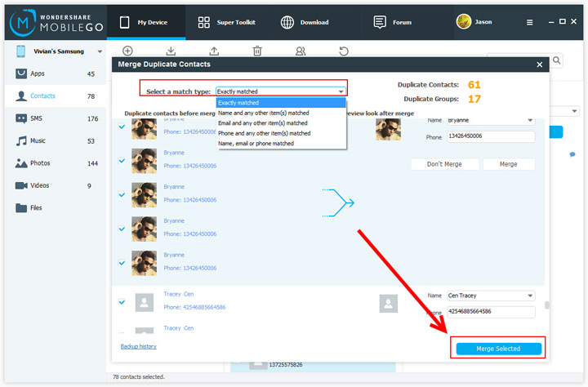Screen dimensions: 588x387
Task: Select Contacts in the sidebar
Action: 56,96
